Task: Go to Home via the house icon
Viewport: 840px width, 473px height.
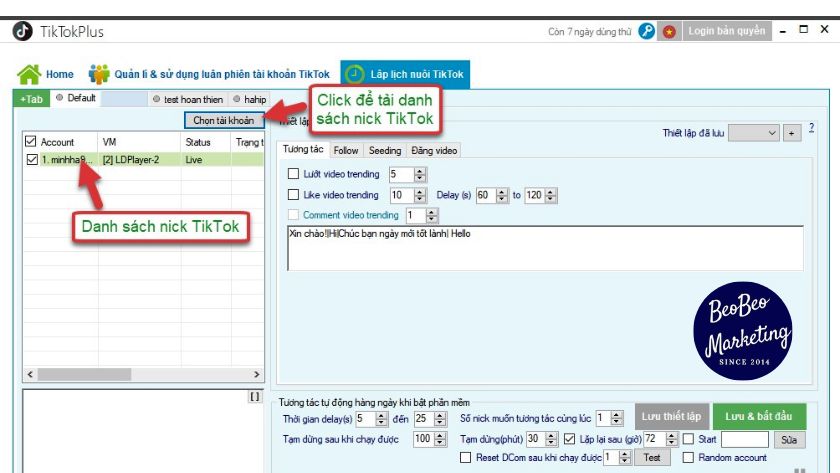Action: coord(30,74)
